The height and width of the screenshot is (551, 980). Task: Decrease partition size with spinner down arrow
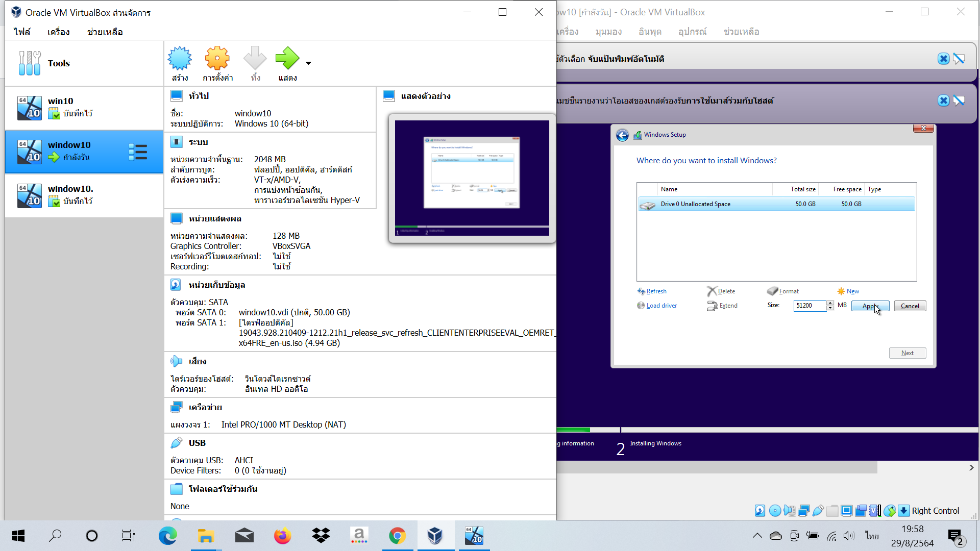(830, 308)
